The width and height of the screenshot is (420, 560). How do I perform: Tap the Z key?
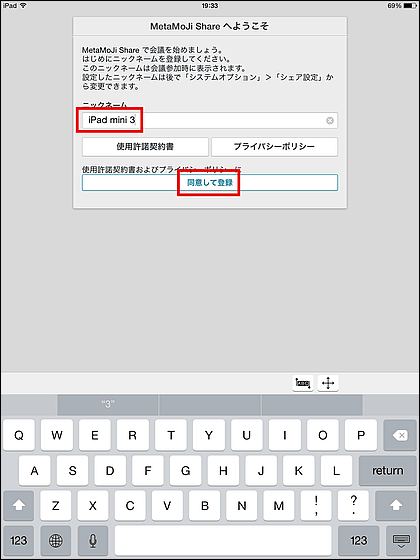56,505
